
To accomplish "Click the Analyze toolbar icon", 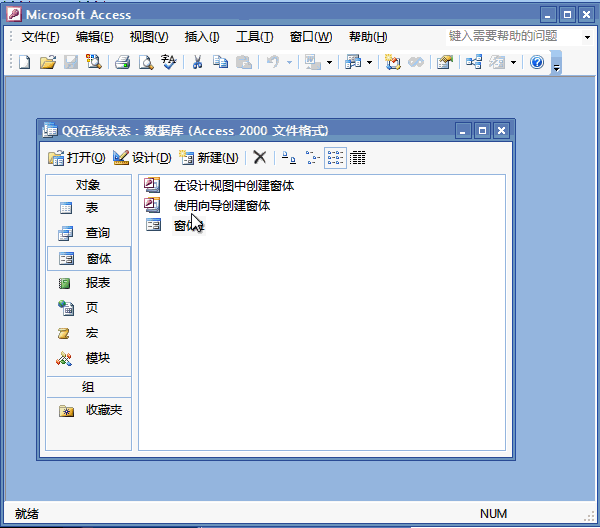I will pyautogui.click(x=353, y=62).
